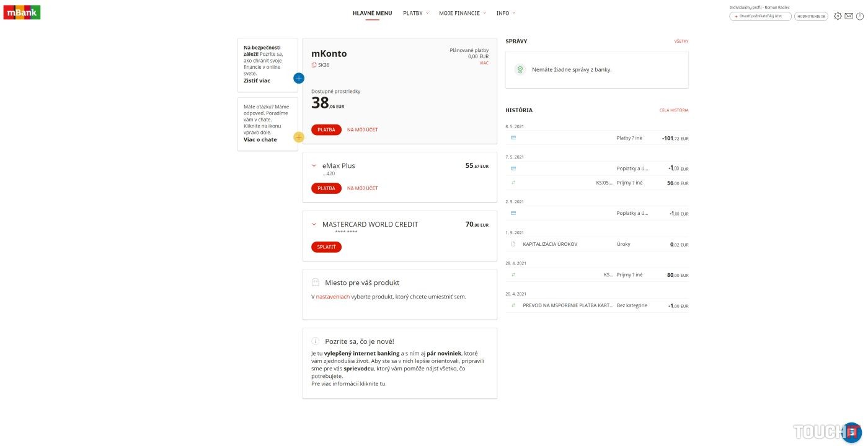868x446 pixels.
Task: Copy the mKonto account number SK36
Action: (314, 64)
